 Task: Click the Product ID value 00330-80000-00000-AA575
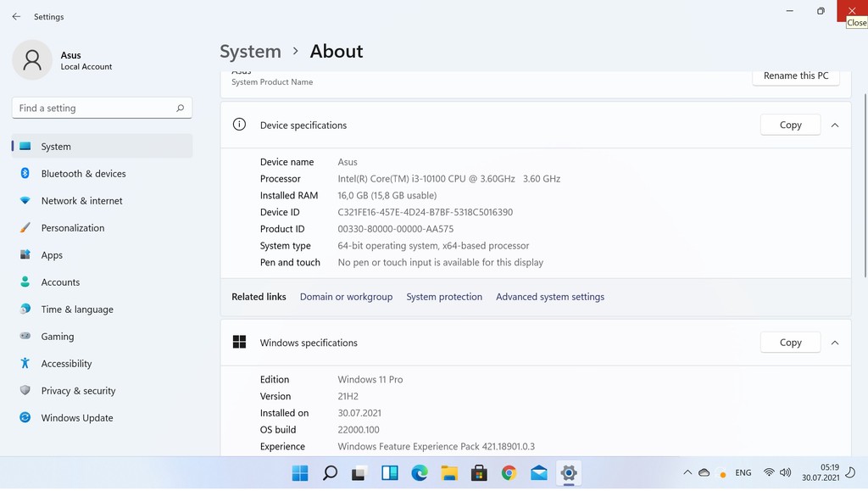coord(395,229)
